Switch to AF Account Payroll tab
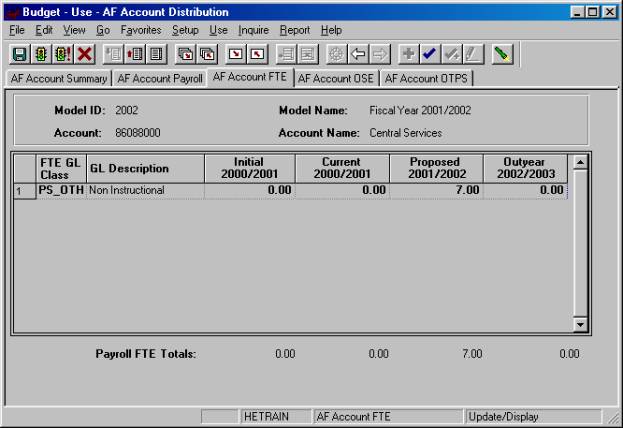The height and width of the screenshot is (428, 623). [x=160, y=78]
